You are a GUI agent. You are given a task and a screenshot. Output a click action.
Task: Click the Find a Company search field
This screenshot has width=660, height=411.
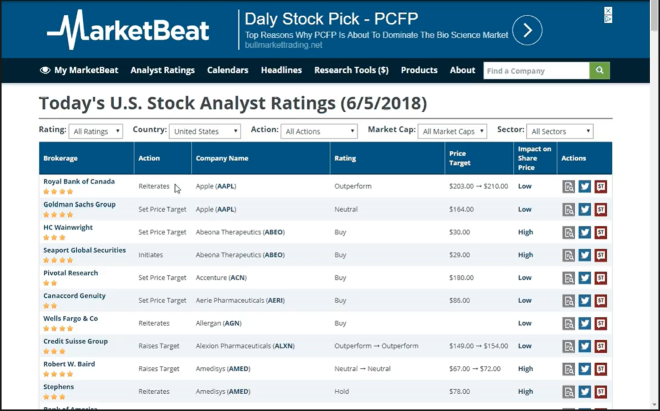click(535, 70)
